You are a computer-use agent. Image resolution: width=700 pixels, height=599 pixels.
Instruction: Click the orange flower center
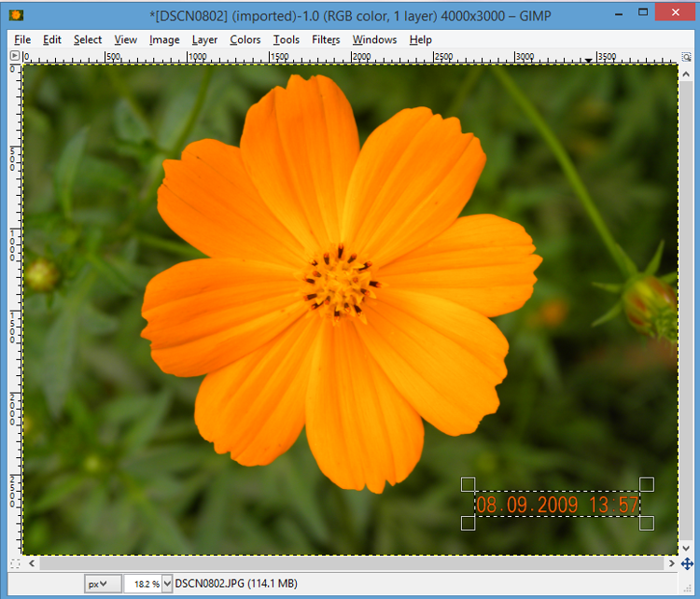click(x=340, y=285)
